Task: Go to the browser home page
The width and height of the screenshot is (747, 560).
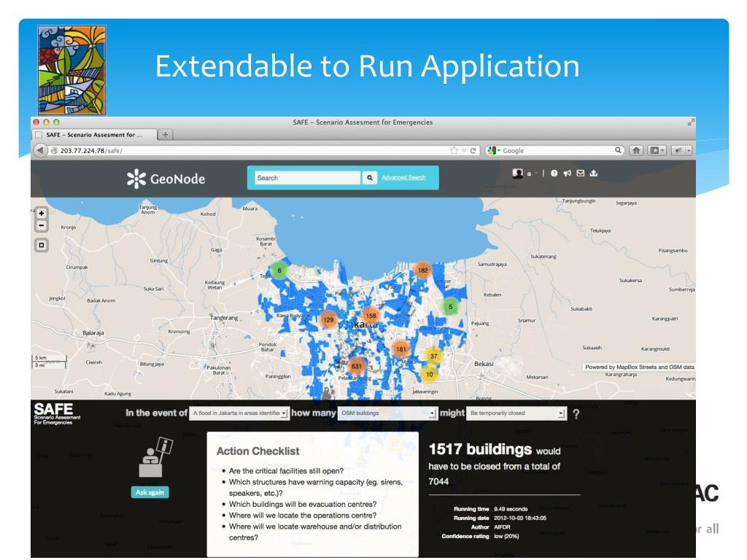Action: pos(636,150)
